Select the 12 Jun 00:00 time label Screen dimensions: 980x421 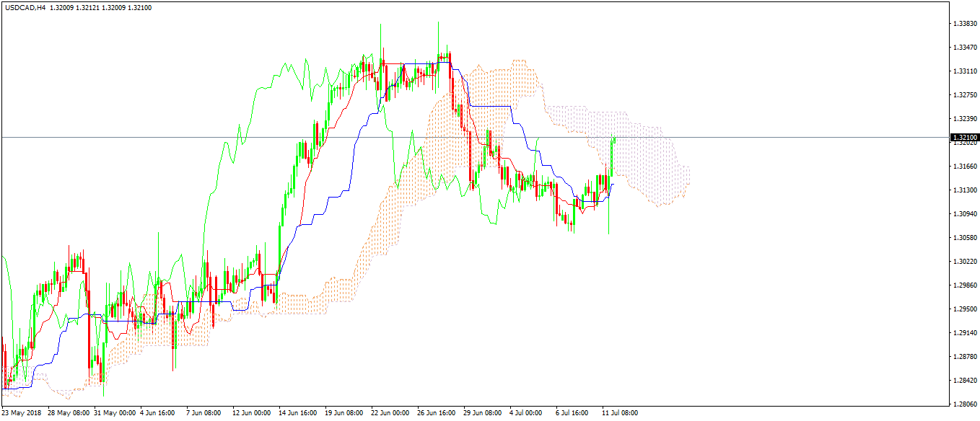[253, 413]
